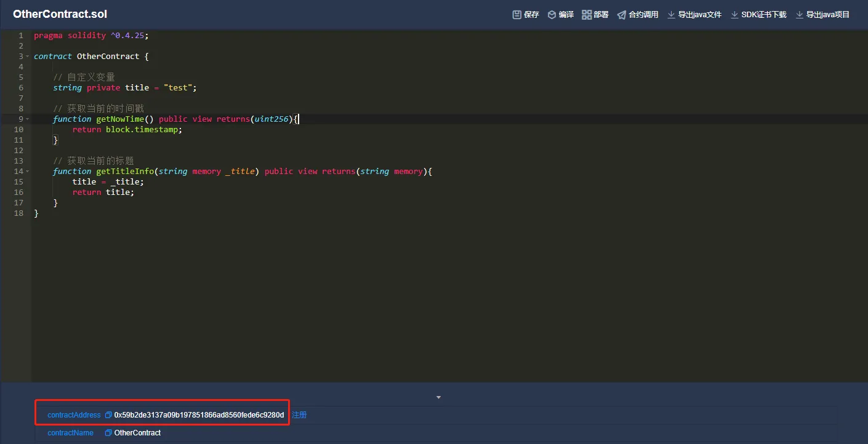Screen dimensions: 868x444
Task: Click the 获取当前的时间戳 comment
Action: pos(98,109)
